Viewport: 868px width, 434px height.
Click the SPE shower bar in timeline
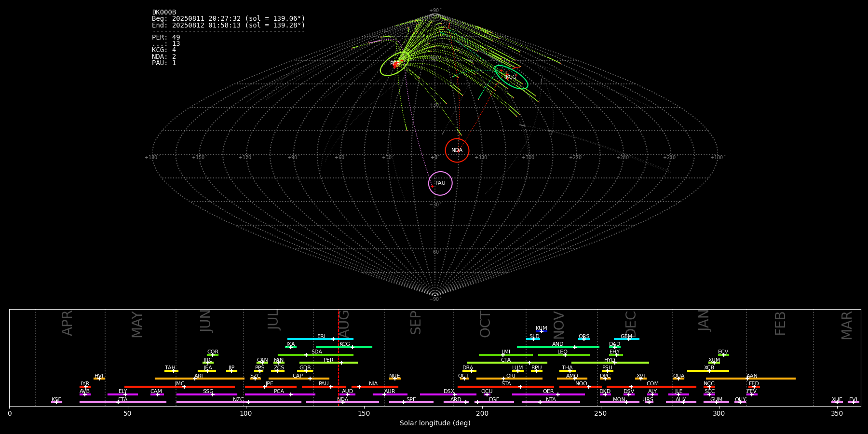(x=411, y=402)
